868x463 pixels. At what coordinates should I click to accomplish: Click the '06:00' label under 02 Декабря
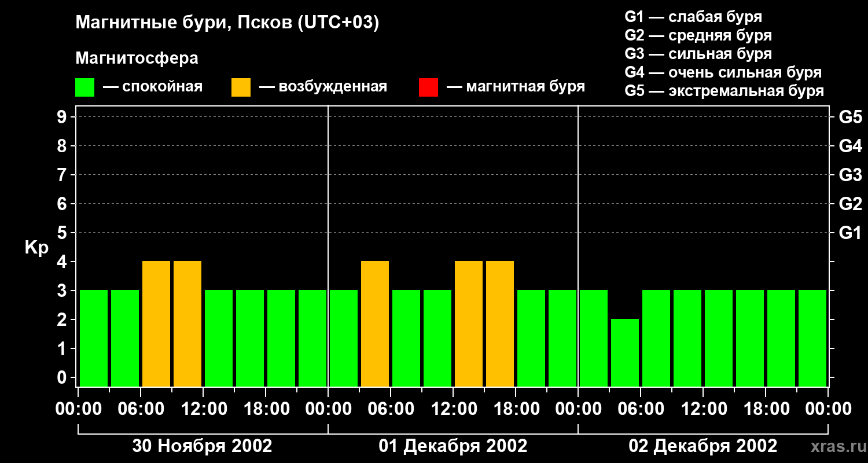click(x=640, y=409)
